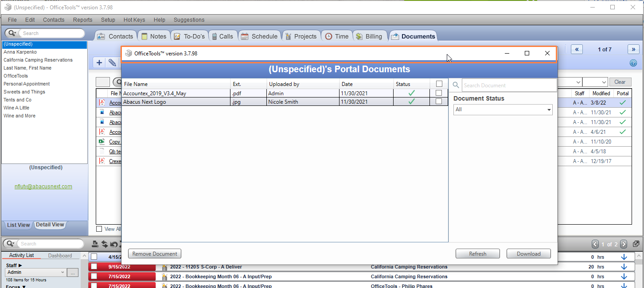Sort by the Uploaded by column header

(303, 84)
